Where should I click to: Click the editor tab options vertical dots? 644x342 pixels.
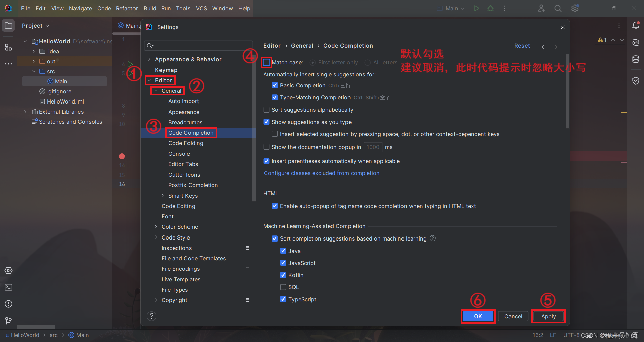pyautogui.click(x=619, y=25)
